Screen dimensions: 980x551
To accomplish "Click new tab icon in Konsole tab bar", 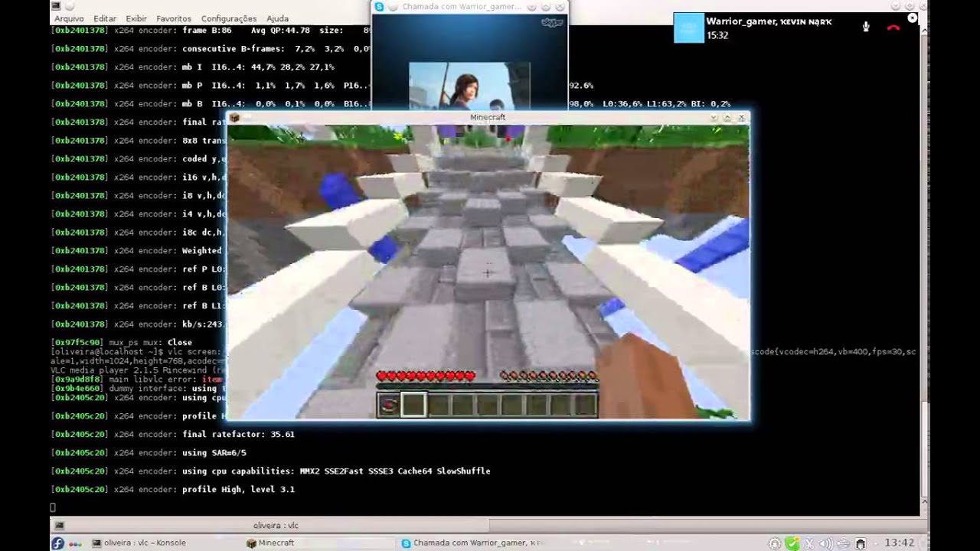I will [59, 526].
